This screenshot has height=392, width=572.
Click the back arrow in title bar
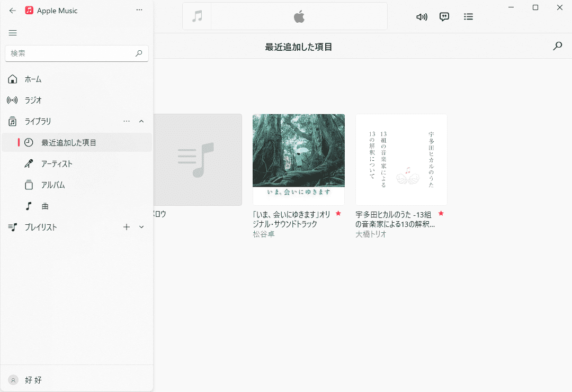click(x=13, y=10)
